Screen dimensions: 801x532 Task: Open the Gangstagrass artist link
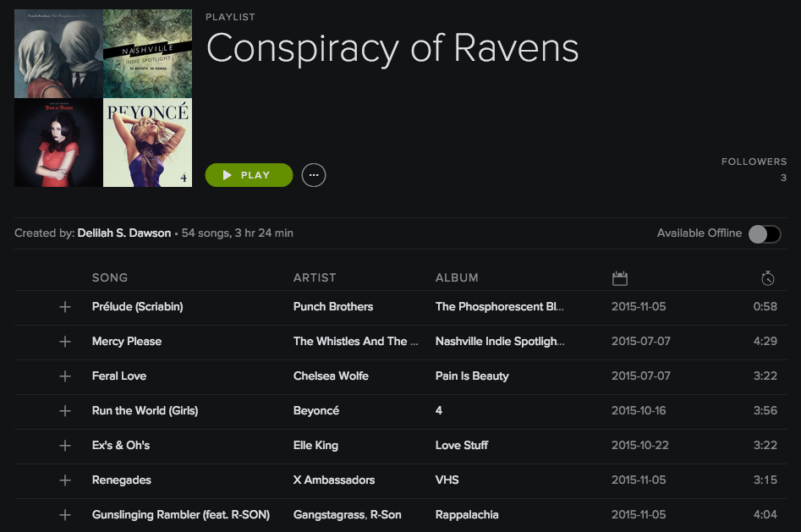(329, 514)
